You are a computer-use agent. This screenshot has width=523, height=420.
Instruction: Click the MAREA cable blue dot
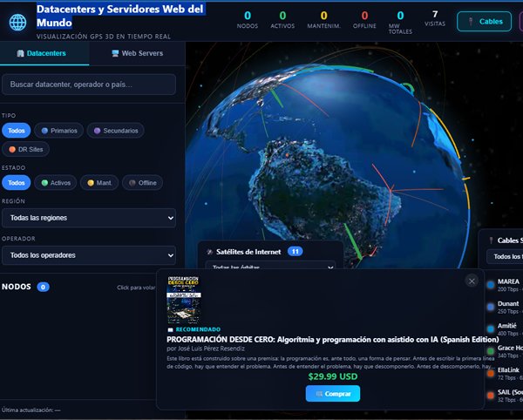[491, 285]
